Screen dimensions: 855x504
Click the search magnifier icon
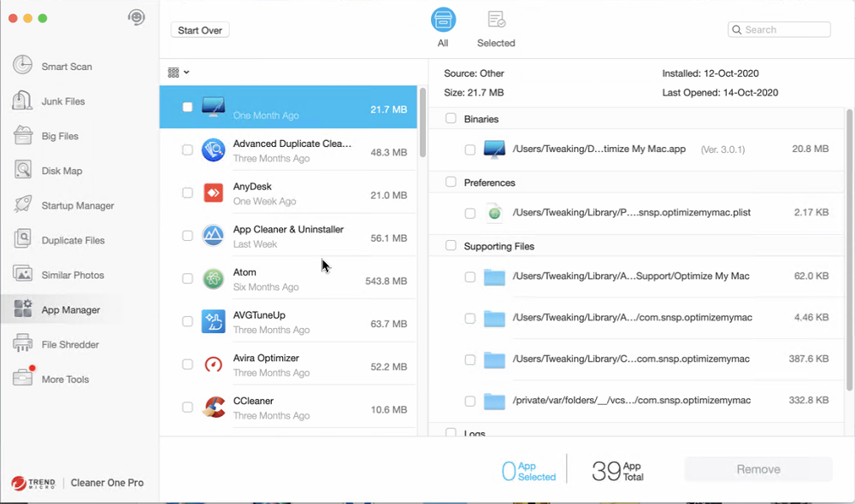pyautogui.click(x=737, y=29)
